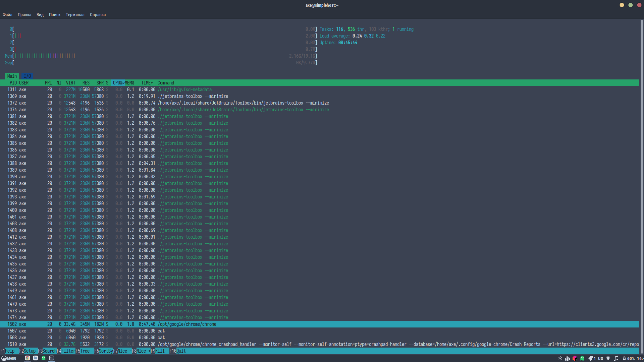Open the Справка menu

pyautogui.click(x=98, y=15)
